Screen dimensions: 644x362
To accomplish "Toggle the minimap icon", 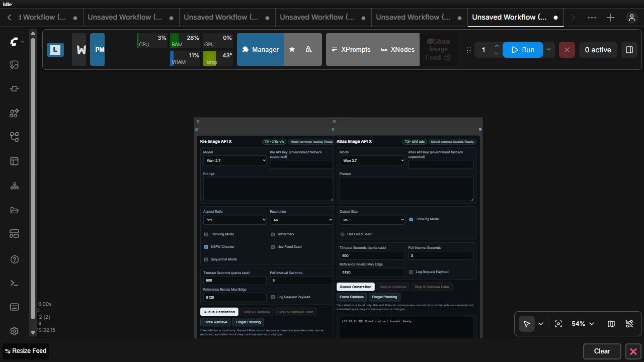I will (611, 324).
